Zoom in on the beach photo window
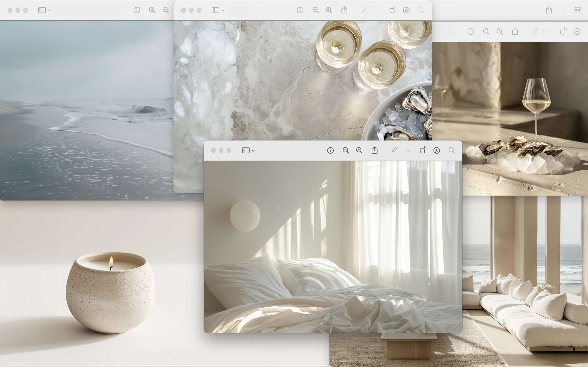Viewport: 588px width, 367px height. pyautogui.click(x=166, y=10)
